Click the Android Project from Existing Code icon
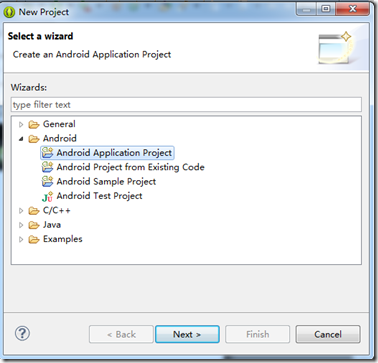 (x=47, y=167)
